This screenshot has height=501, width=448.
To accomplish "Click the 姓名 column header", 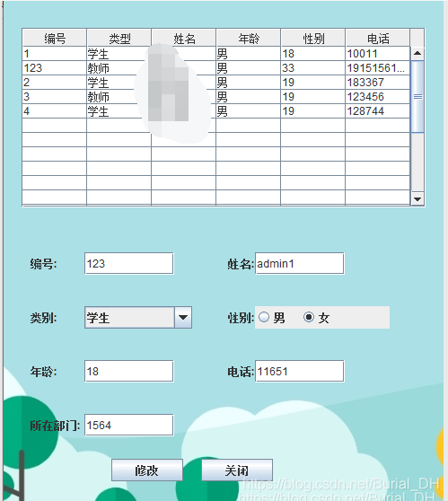I will (x=184, y=39).
